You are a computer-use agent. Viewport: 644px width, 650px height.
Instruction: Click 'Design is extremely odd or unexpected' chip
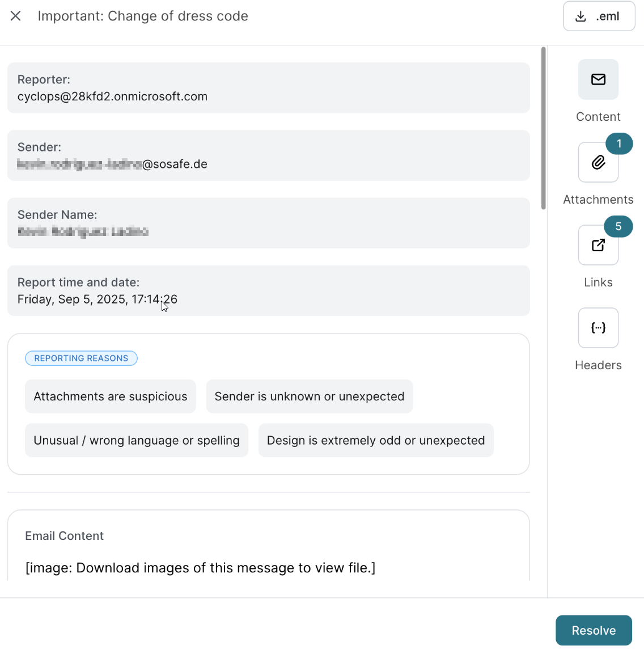(376, 440)
